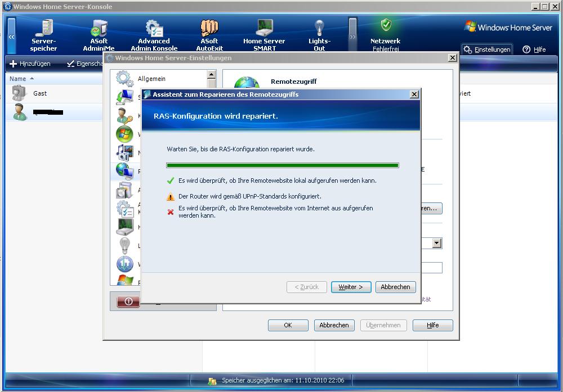The width and height of the screenshot is (563, 392).
Task: Select the user avatar with the blacked-out name
Action: [20, 112]
